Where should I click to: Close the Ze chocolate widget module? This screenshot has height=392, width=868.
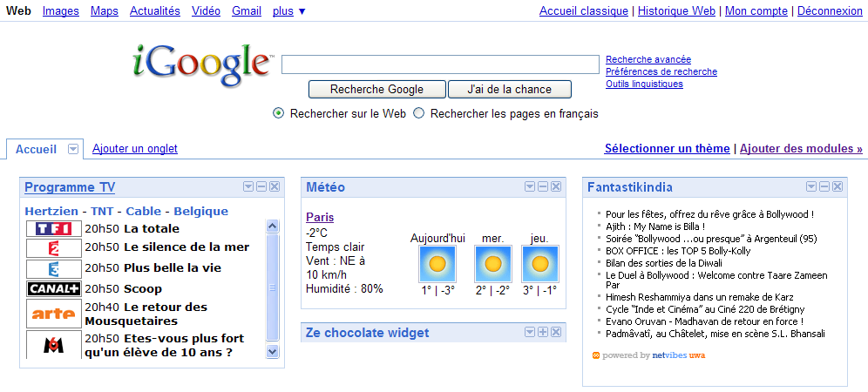pos(556,332)
